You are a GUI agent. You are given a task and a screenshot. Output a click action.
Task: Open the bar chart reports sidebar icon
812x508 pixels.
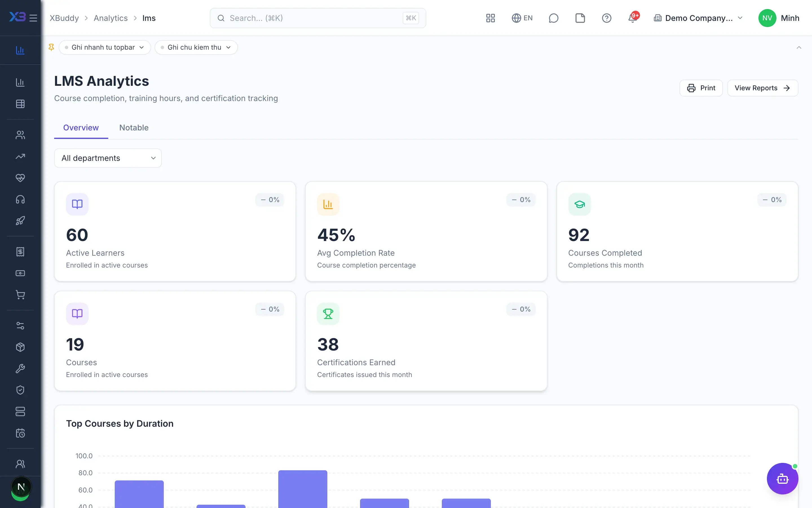(20, 82)
